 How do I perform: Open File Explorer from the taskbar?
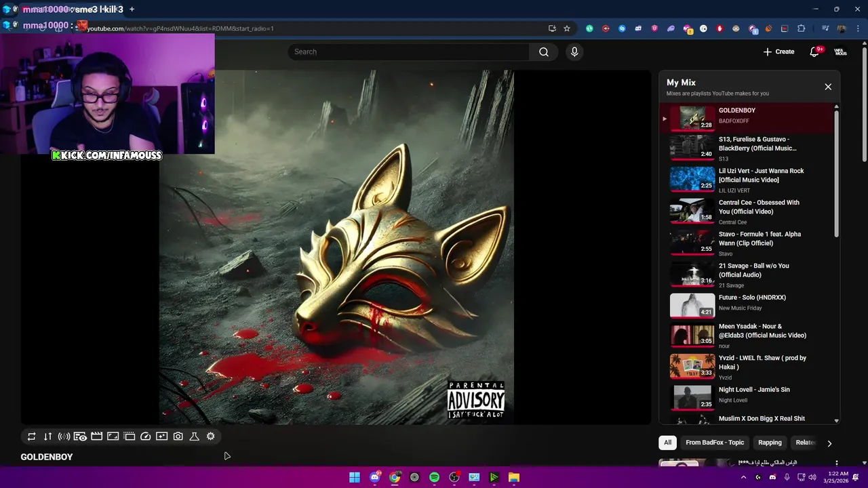[x=514, y=477]
